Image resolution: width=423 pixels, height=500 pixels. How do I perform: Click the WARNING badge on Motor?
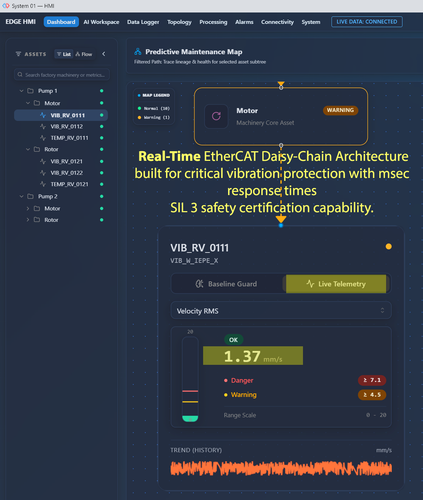tap(340, 110)
